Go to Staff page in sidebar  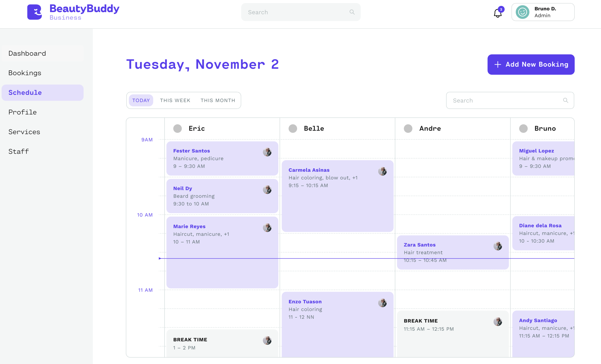pos(19,152)
